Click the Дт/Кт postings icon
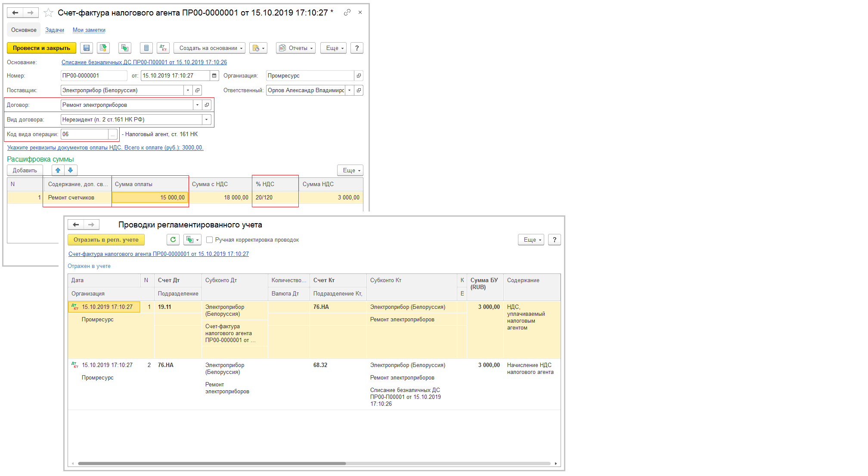 (163, 48)
